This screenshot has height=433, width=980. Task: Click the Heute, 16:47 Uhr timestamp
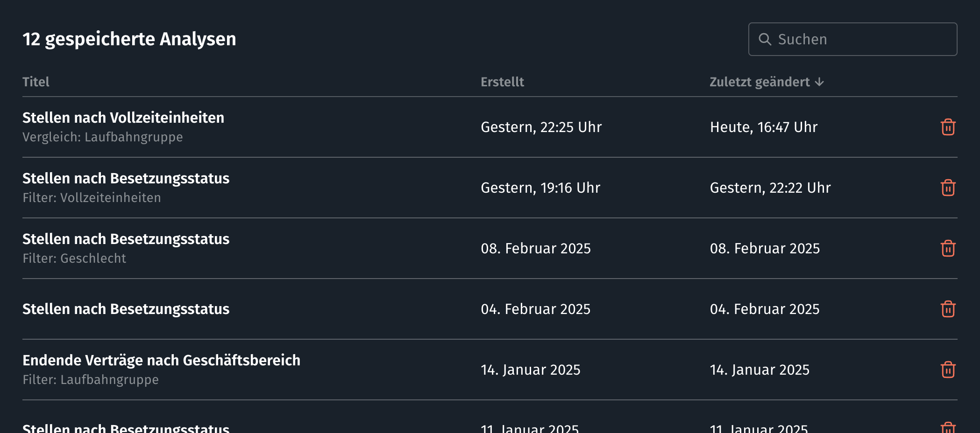(x=764, y=127)
